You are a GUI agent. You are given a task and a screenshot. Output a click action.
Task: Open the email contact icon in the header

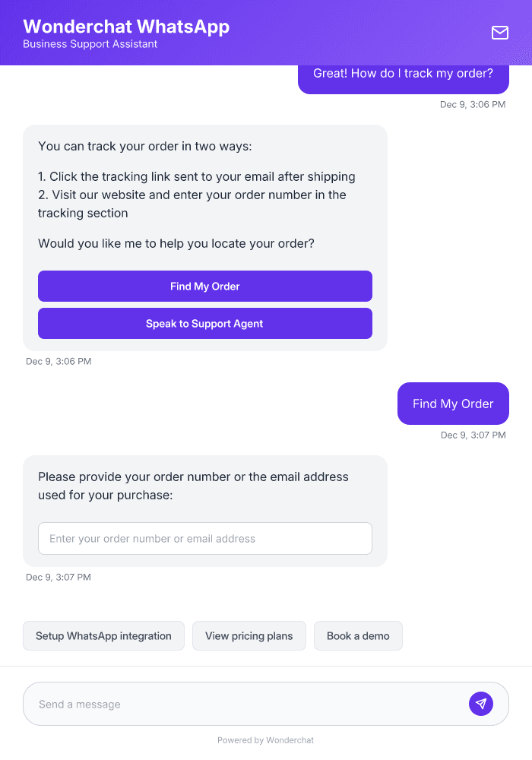[499, 33]
